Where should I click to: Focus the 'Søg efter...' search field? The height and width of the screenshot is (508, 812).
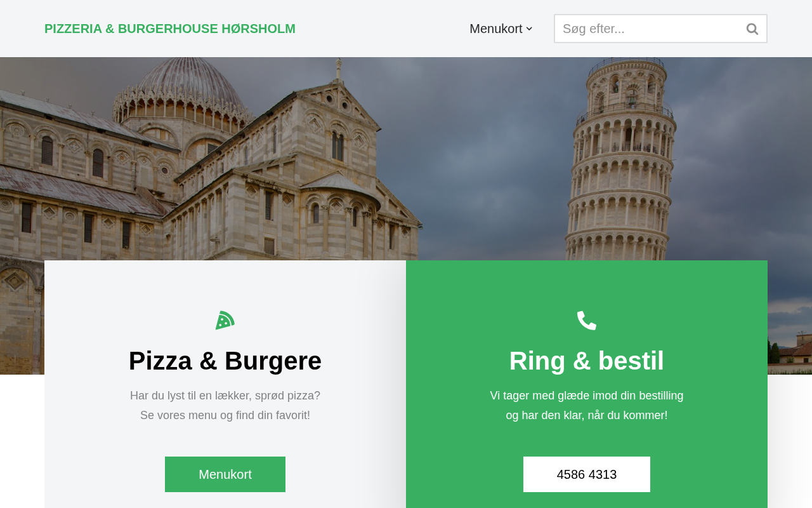tap(647, 29)
